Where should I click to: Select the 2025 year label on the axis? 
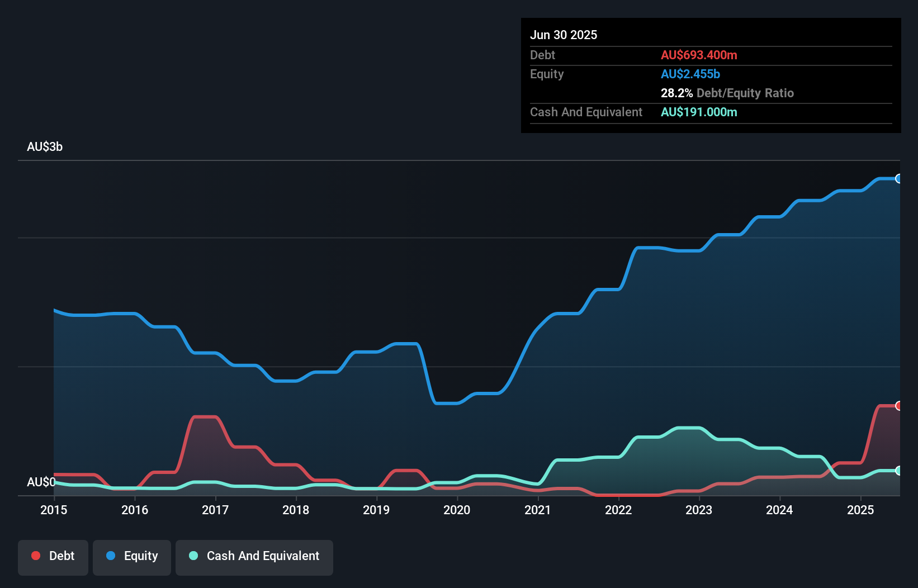[861, 510]
